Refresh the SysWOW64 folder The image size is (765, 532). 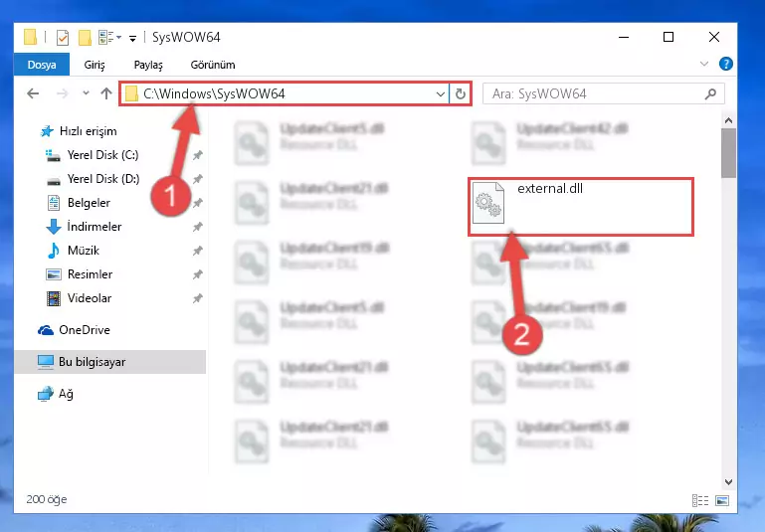(460, 94)
